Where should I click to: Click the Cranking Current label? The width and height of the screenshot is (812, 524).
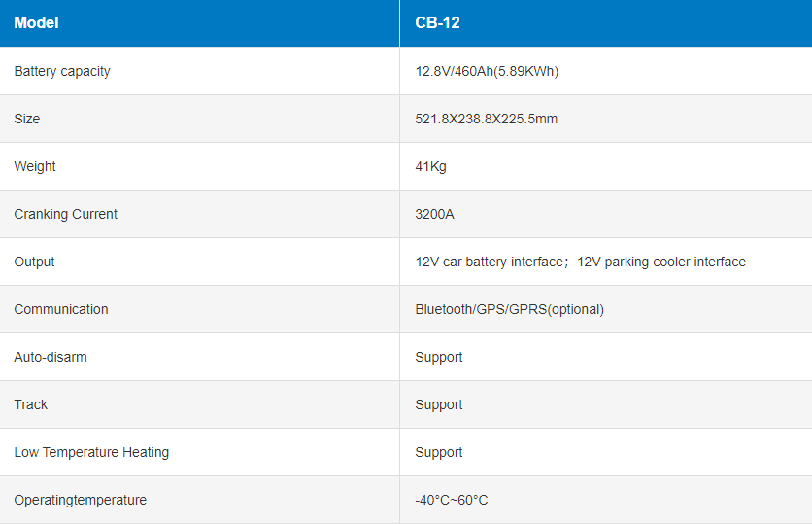coord(66,214)
